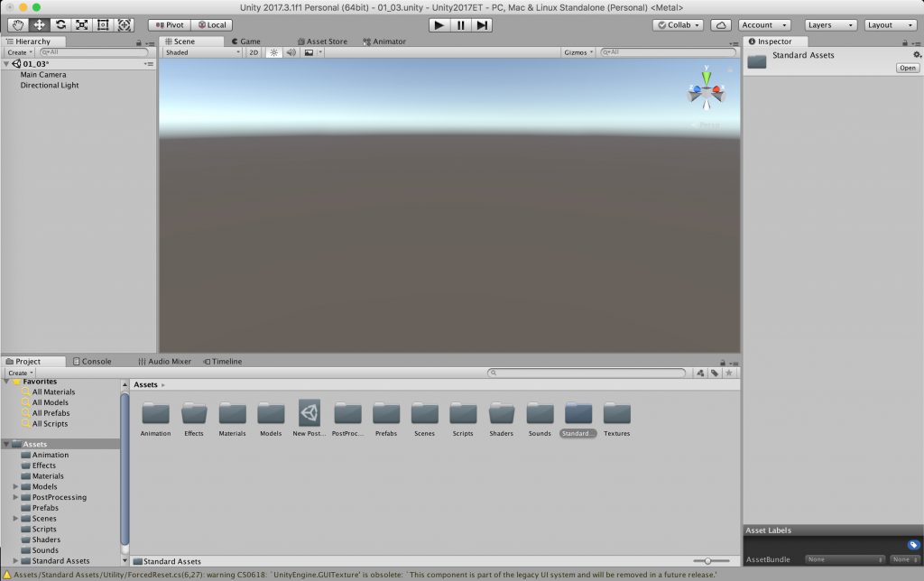Viewport: 924px width, 581px height.
Task: Select the New Post... Unity asset icon
Action: 310,413
